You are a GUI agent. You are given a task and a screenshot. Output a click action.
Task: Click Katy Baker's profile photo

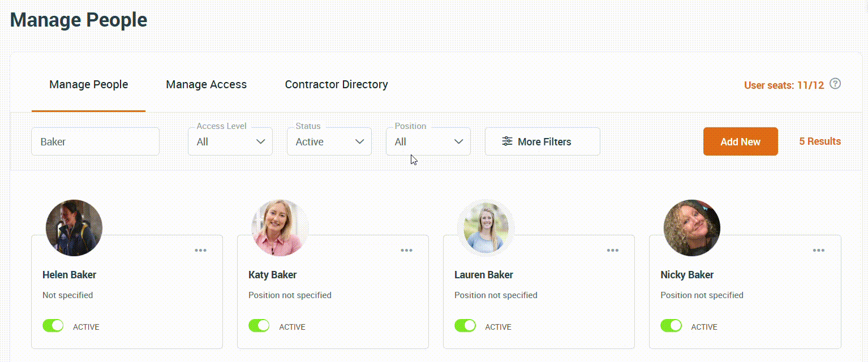[x=280, y=228]
